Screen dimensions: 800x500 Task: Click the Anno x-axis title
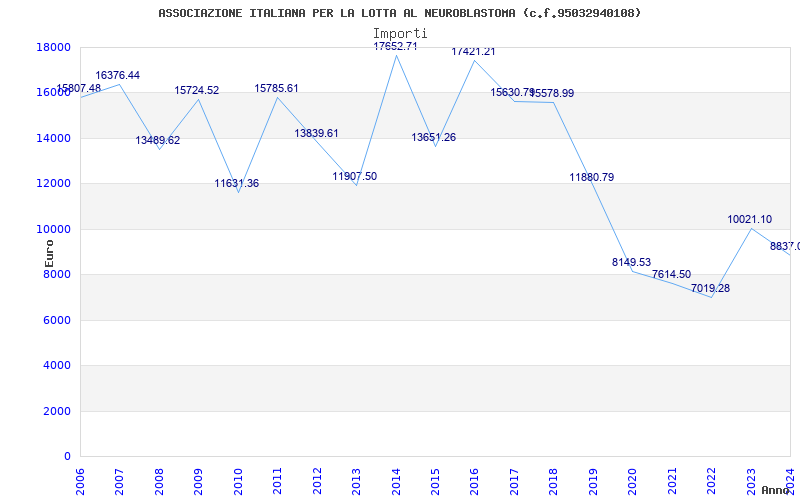pos(776,490)
